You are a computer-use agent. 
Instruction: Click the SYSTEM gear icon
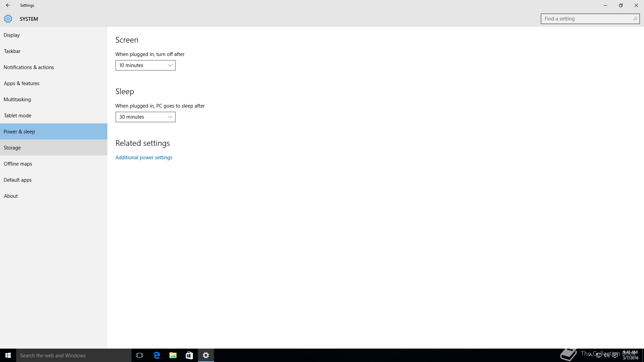point(8,19)
